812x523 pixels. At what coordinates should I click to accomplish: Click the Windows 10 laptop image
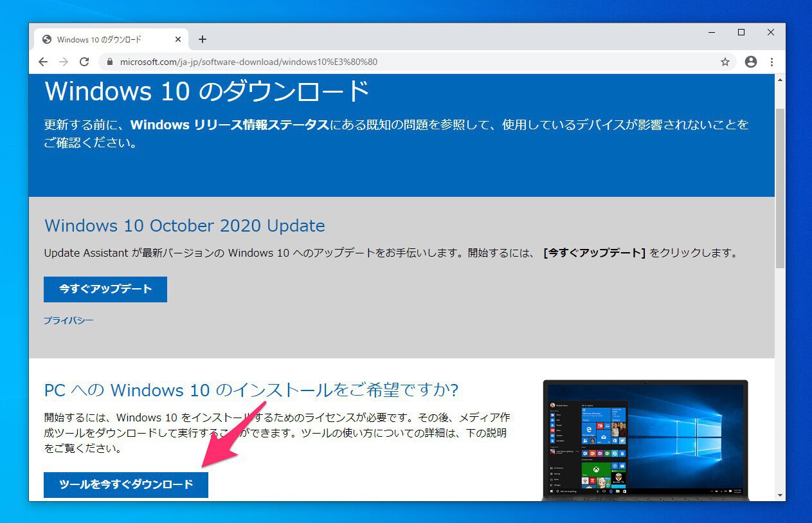(645, 440)
